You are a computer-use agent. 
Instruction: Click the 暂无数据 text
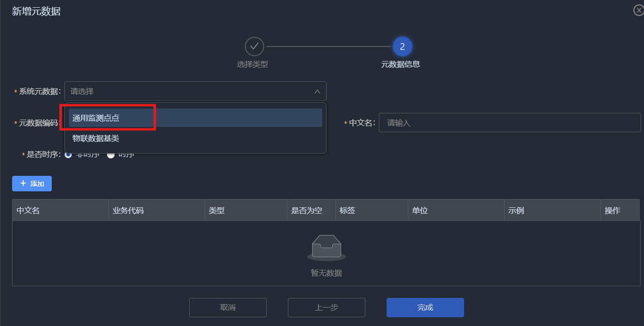click(327, 273)
